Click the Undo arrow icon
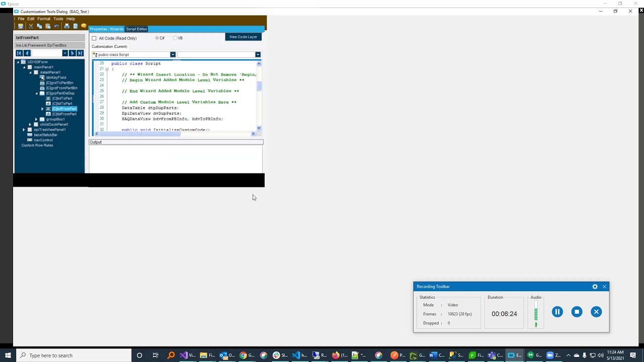 point(56,26)
